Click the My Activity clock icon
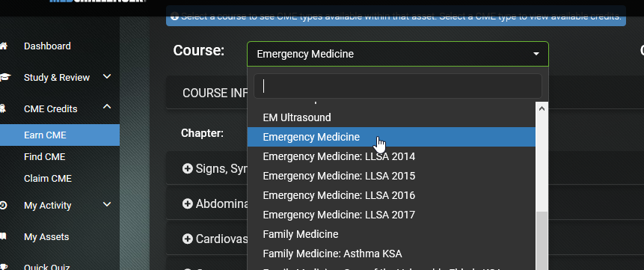Viewport: 644px width, 270px height. [x=3, y=205]
